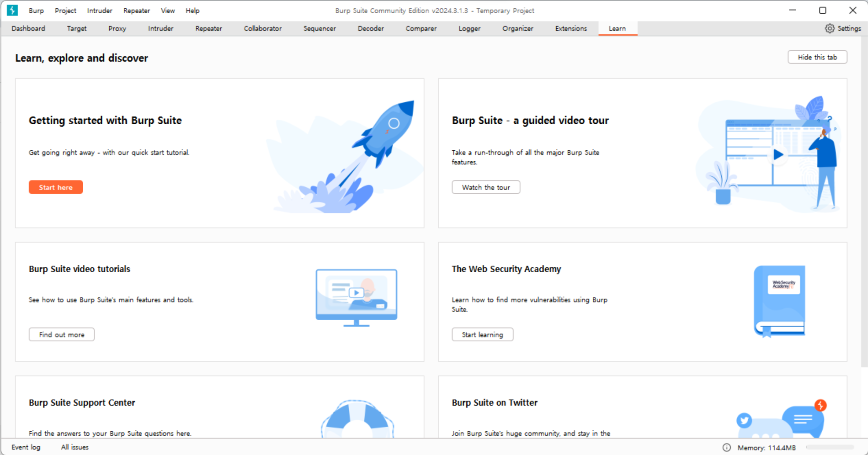868x455 pixels.
Task: Click the Support Center lifebuoy illustration
Action: (x=357, y=419)
